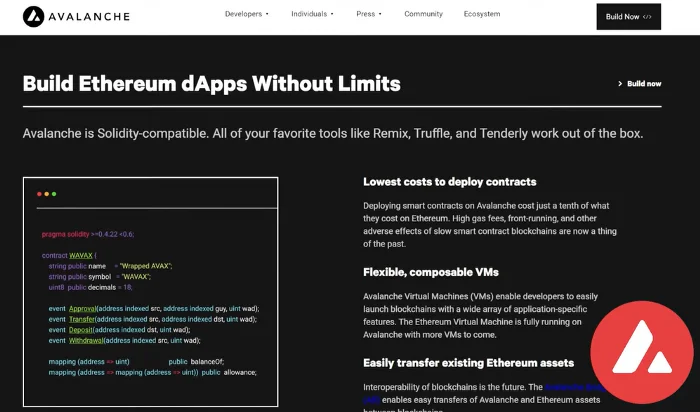The height and width of the screenshot is (412, 700).
Task: Click the uint8 public decimals line
Action: click(91, 287)
